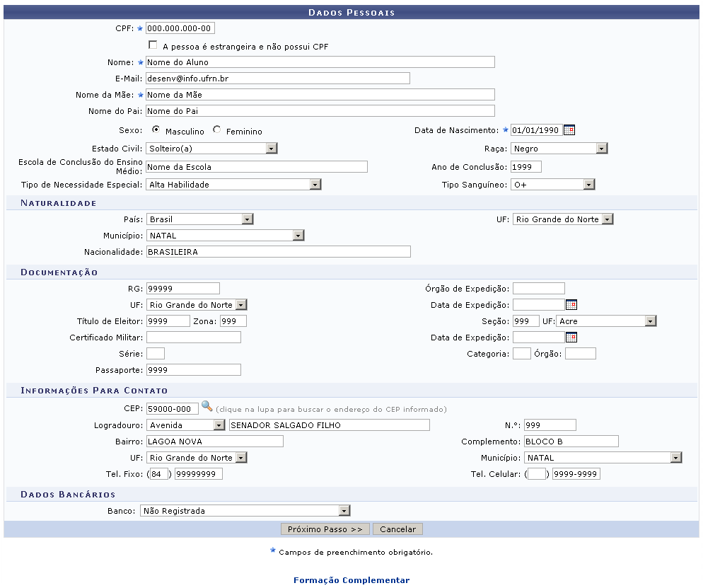This screenshot has height=588, width=703.
Task: Open calendar for RG Data de Expedição
Action: pyautogui.click(x=571, y=305)
